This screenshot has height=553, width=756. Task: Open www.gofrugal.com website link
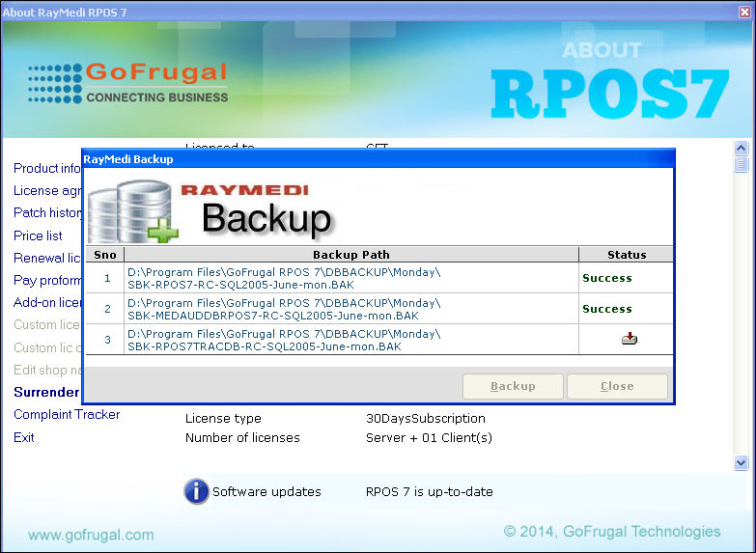click(91, 535)
